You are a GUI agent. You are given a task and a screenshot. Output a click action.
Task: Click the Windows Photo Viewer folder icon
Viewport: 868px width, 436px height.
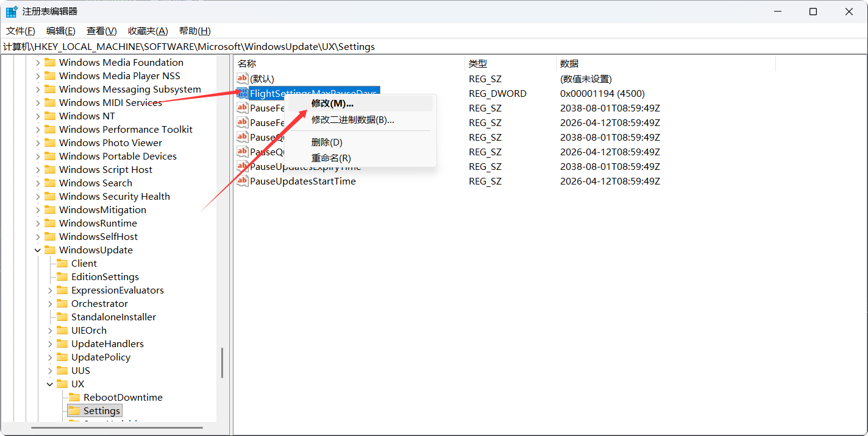50,143
